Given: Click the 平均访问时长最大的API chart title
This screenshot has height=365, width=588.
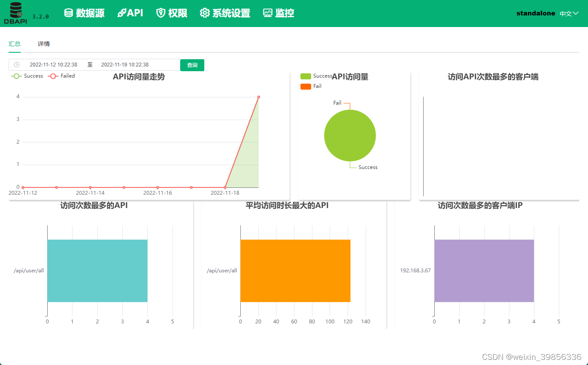Looking at the screenshot, I should click(287, 205).
